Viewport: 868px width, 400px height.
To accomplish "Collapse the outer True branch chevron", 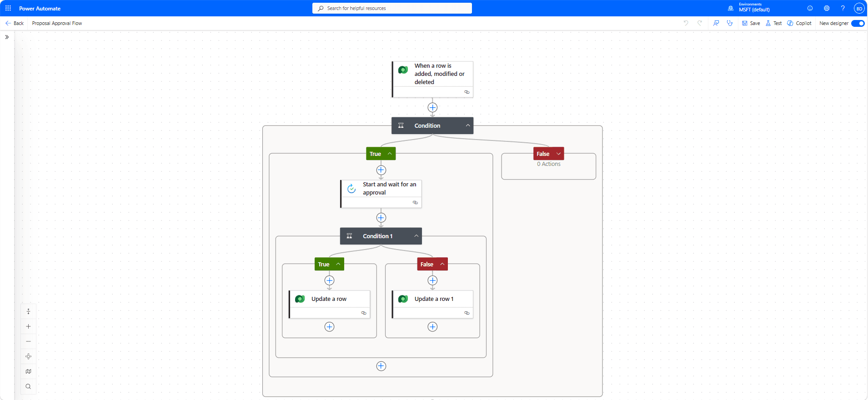I will pyautogui.click(x=390, y=154).
